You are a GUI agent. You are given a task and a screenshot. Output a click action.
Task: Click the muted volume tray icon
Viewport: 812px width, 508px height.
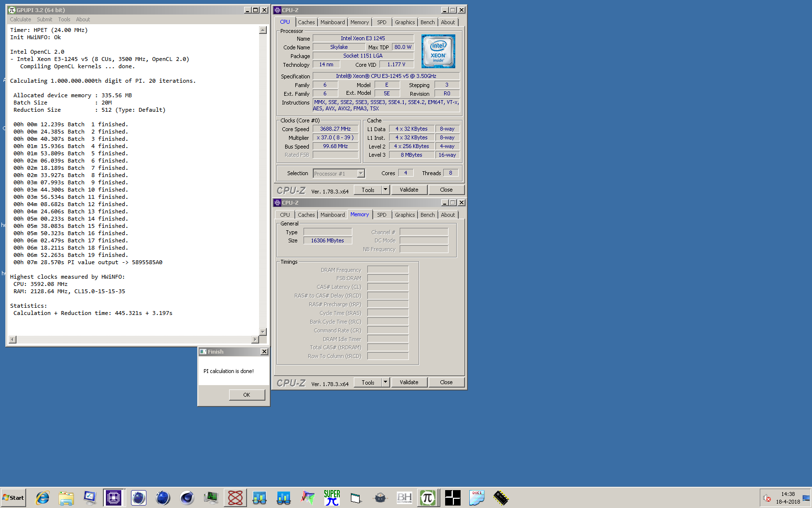[767, 498]
